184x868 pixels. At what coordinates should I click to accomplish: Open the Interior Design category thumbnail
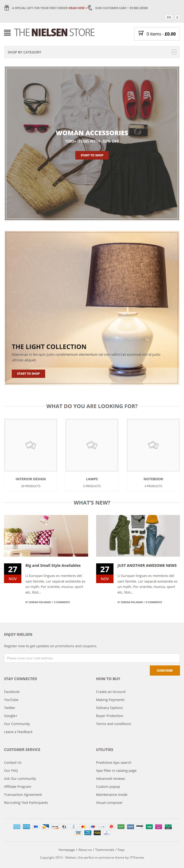point(31,445)
